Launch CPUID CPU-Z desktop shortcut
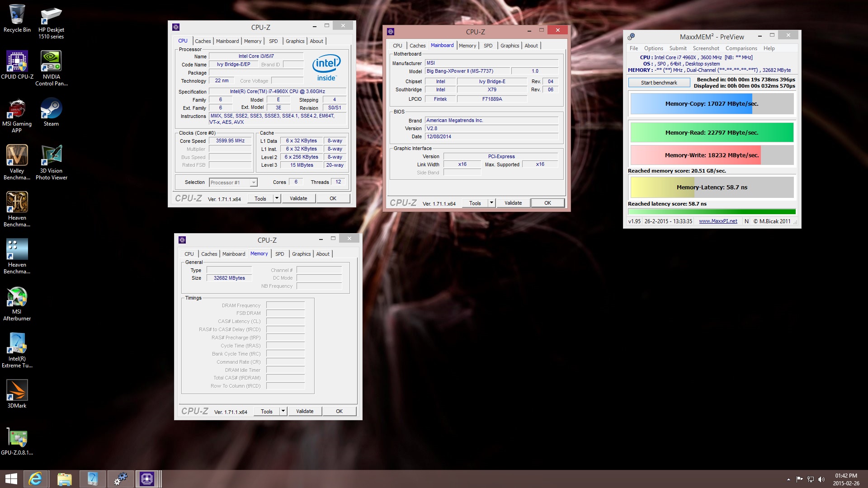 tap(17, 66)
